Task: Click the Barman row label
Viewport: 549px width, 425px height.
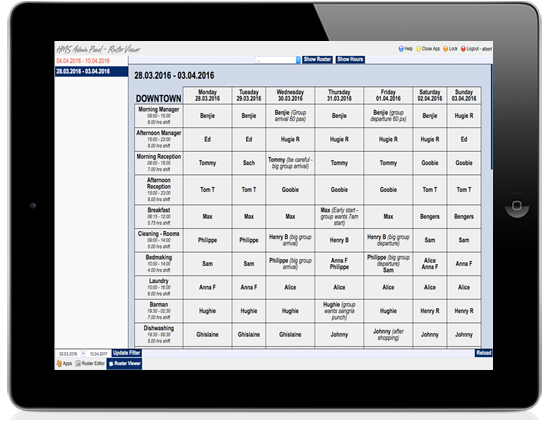Action: pyautogui.click(x=159, y=311)
